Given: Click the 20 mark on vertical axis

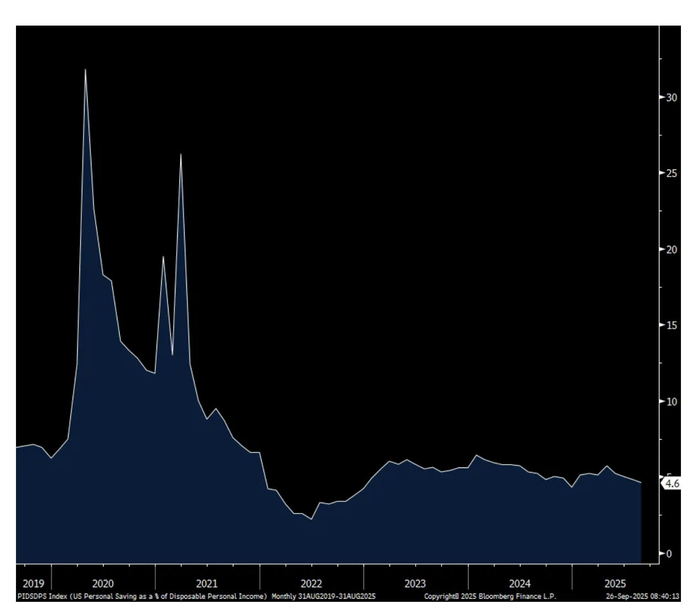Looking at the screenshot, I should point(671,250).
